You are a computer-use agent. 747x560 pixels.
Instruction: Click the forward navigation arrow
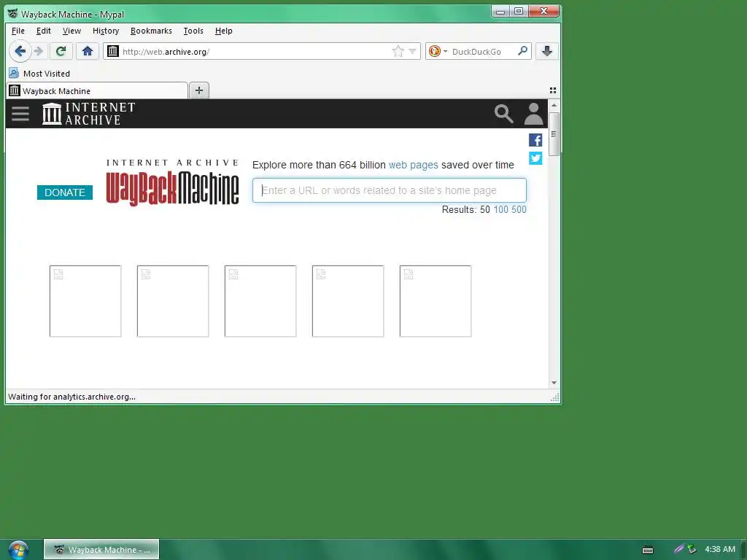39,51
